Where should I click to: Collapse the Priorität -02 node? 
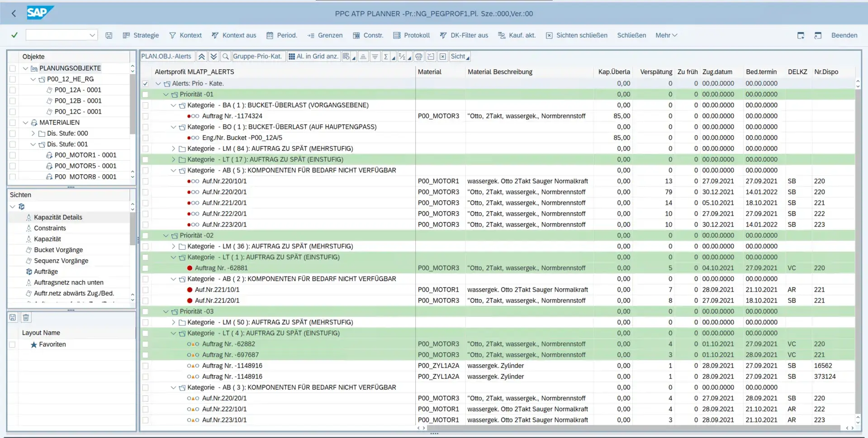click(x=166, y=235)
